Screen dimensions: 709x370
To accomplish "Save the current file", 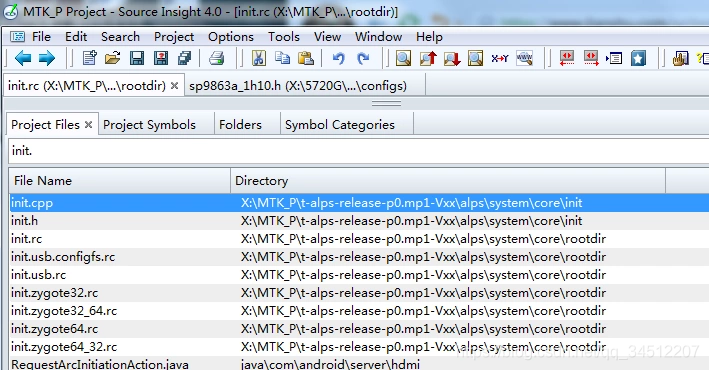I will click(137, 58).
